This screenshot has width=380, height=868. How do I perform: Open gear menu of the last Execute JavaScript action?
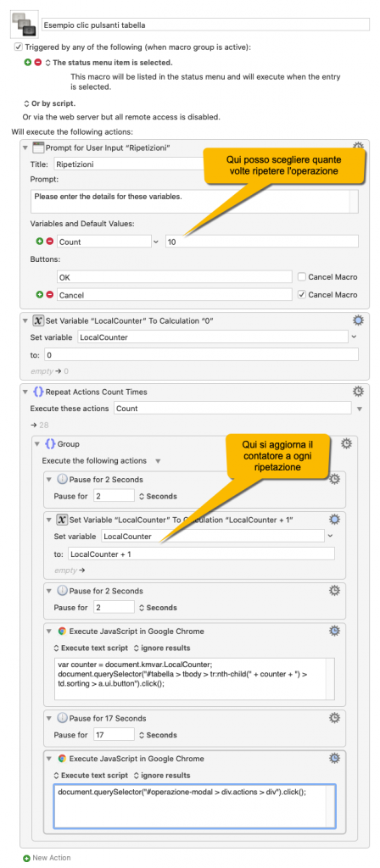click(334, 758)
